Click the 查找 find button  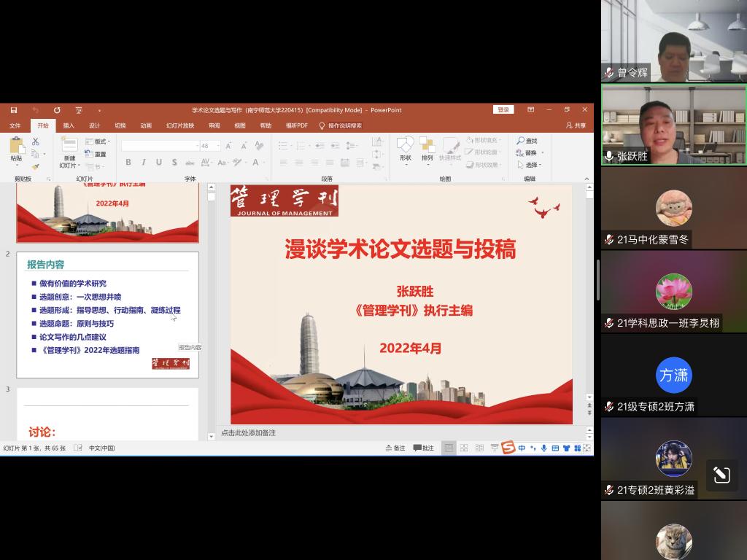[527, 141]
